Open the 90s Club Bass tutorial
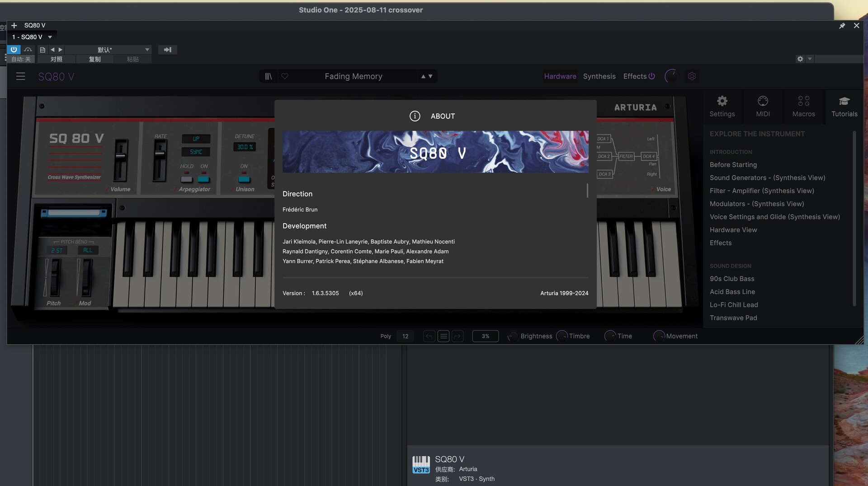 pyautogui.click(x=731, y=279)
